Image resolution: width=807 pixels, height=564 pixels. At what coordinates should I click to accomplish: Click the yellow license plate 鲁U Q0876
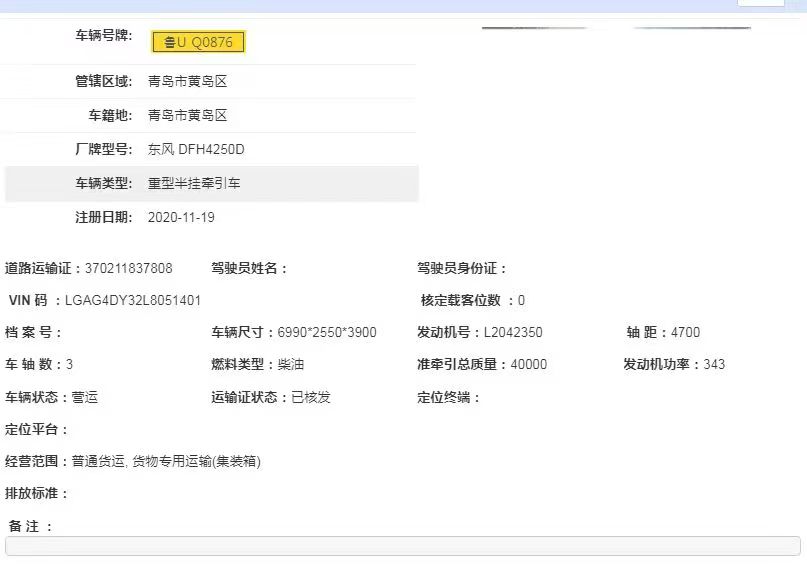(x=198, y=41)
